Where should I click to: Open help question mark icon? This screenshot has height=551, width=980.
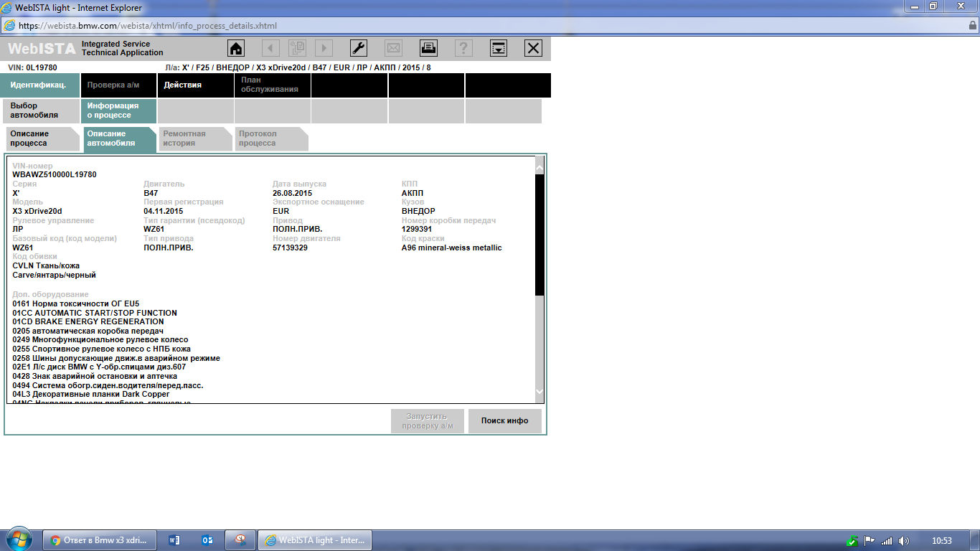pos(463,48)
